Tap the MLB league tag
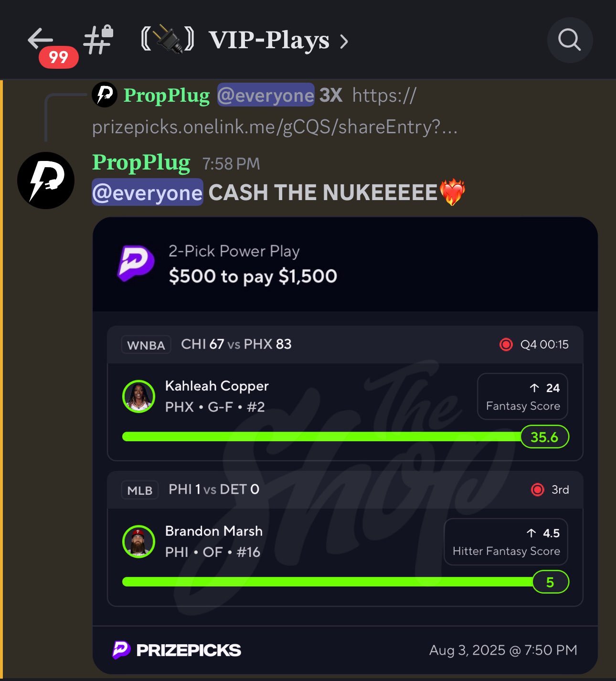This screenshot has height=681, width=616. pyautogui.click(x=140, y=490)
